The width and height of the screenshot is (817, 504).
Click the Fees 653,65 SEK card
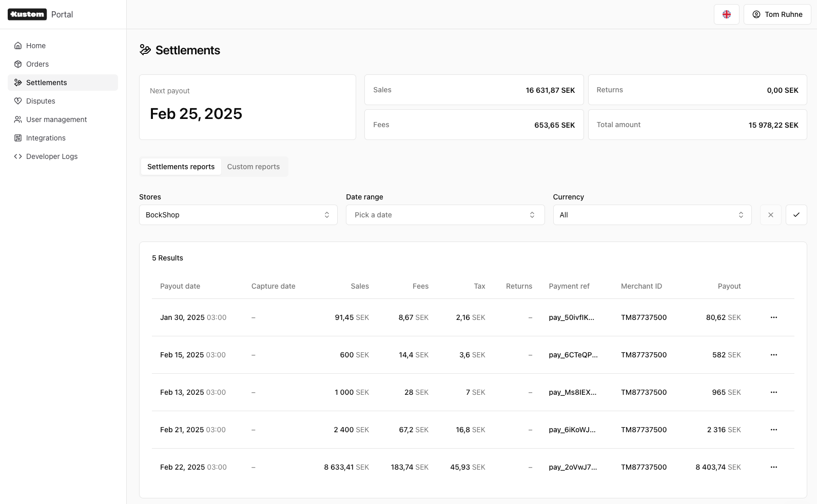click(x=474, y=125)
